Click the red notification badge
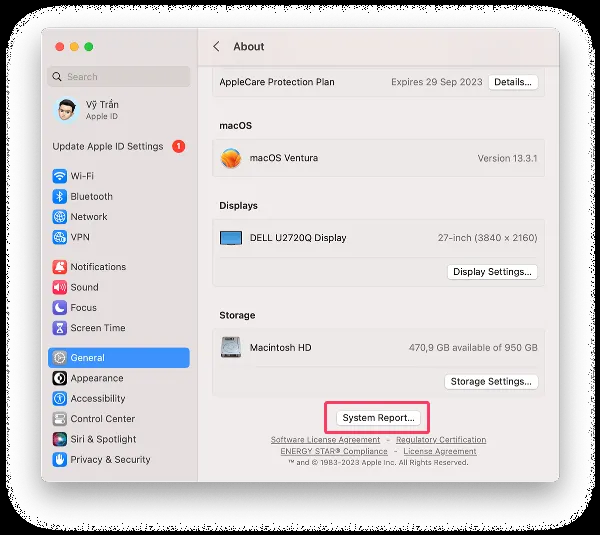 [x=179, y=146]
